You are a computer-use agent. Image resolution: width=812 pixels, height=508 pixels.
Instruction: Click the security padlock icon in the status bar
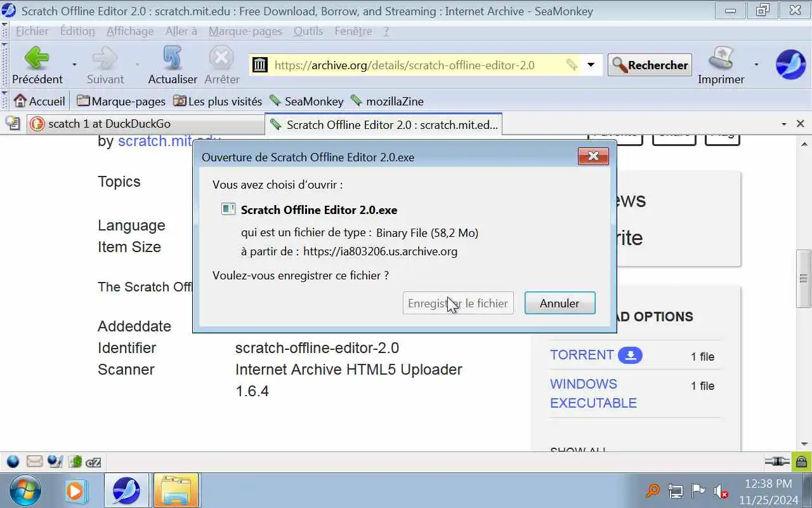[x=801, y=462]
